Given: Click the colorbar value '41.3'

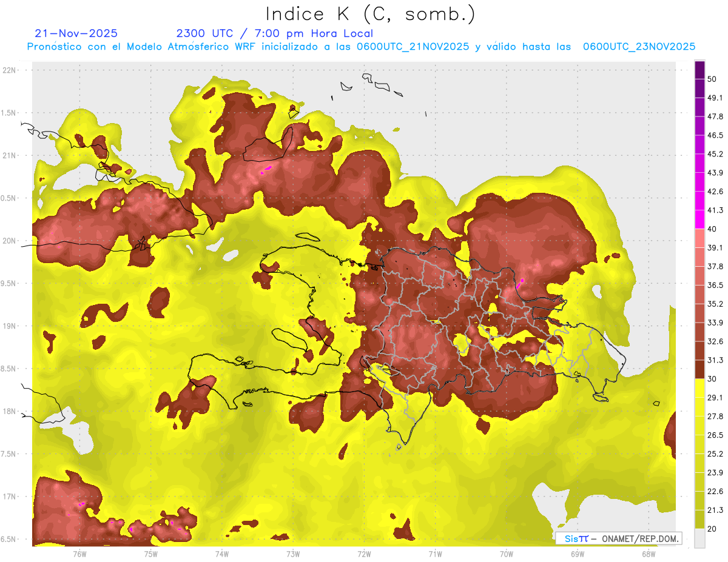Looking at the screenshot, I should [715, 210].
